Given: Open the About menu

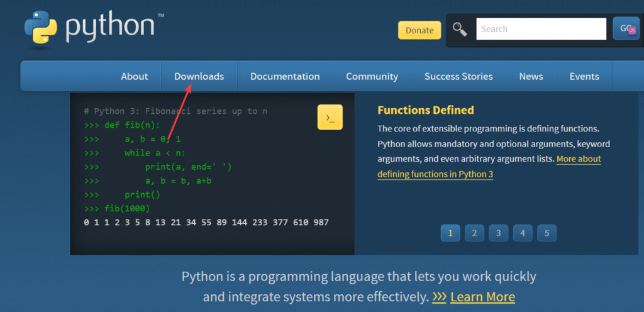Looking at the screenshot, I should click(x=135, y=76).
